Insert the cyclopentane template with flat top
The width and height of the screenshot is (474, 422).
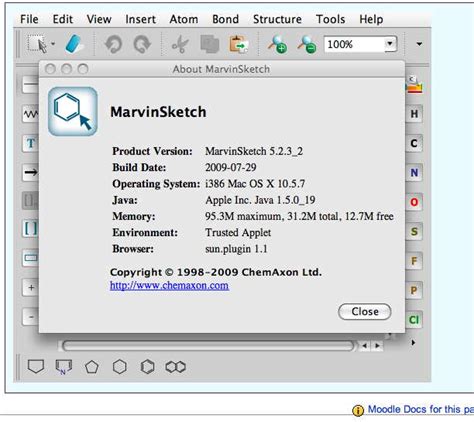[x=36, y=366]
